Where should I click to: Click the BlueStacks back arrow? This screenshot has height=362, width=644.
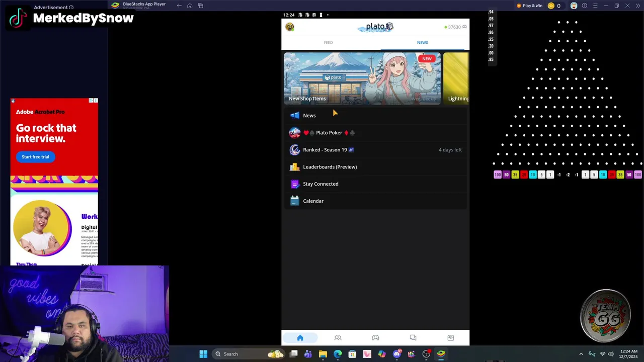click(179, 6)
